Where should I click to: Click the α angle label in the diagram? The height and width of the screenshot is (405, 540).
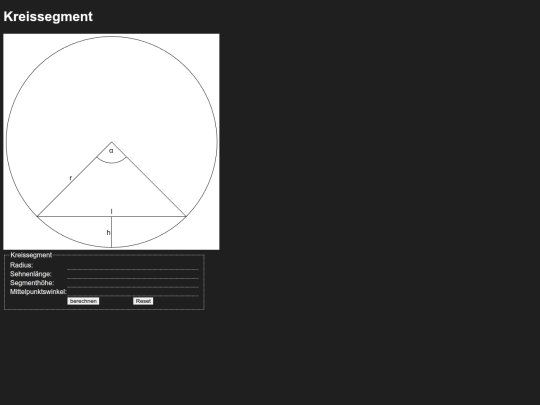[111, 151]
